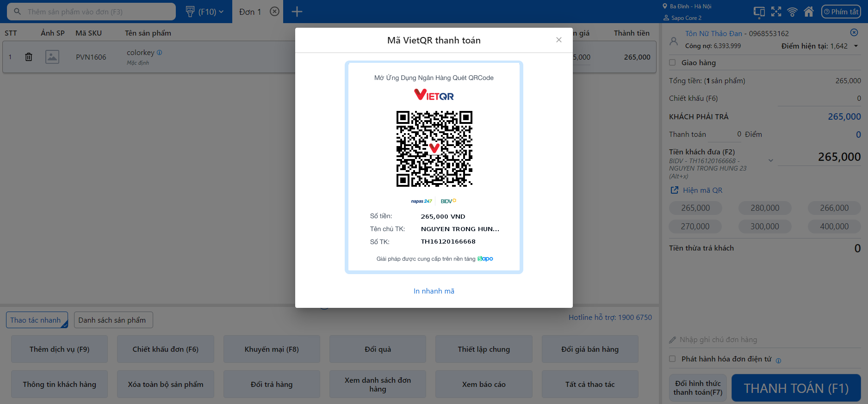
Task: Open the F10 scanner dropdown
Action: click(x=205, y=12)
